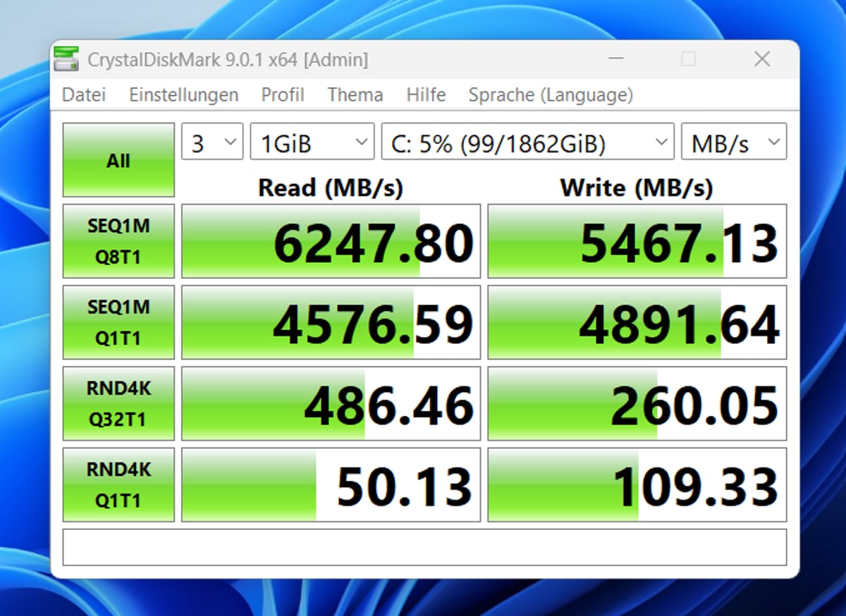Click the empty comment field at bottom
Image resolution: width=846 pixels, height=616 pixels.
click(424, 547)
